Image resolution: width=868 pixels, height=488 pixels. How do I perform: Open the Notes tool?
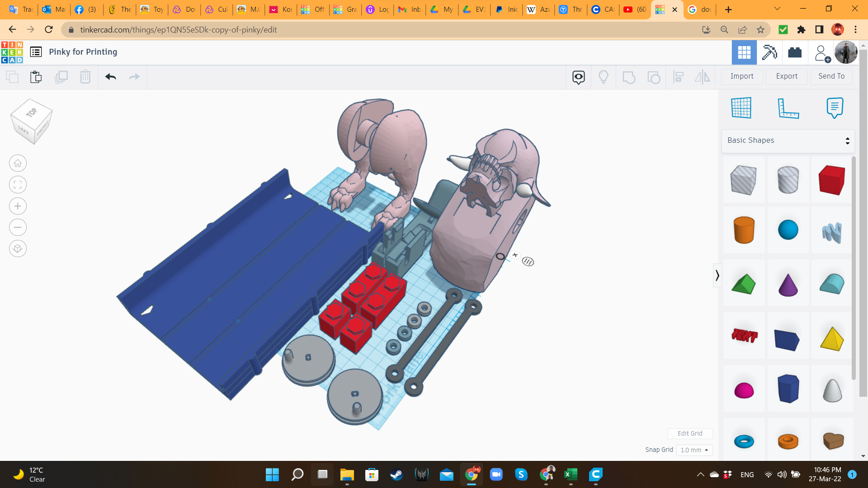(835, 108)
